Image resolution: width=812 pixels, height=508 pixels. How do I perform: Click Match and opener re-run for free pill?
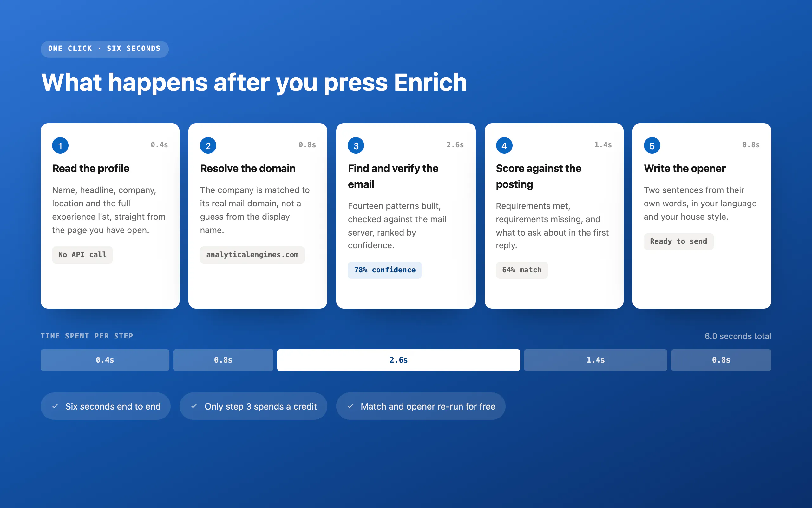point(421,406)
